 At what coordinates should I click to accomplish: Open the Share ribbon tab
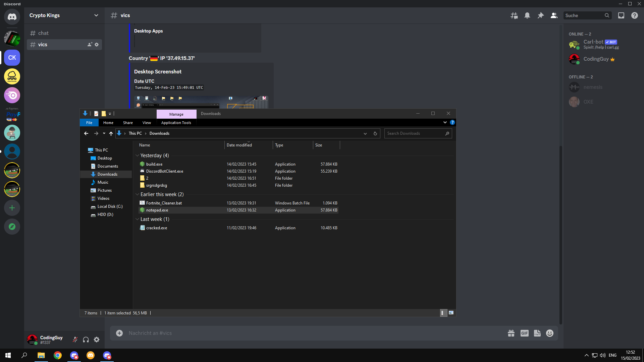tap(128, 123)
